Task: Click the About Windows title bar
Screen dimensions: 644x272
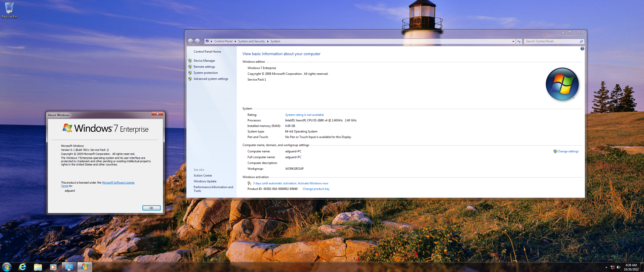Action: pos(99,115)
